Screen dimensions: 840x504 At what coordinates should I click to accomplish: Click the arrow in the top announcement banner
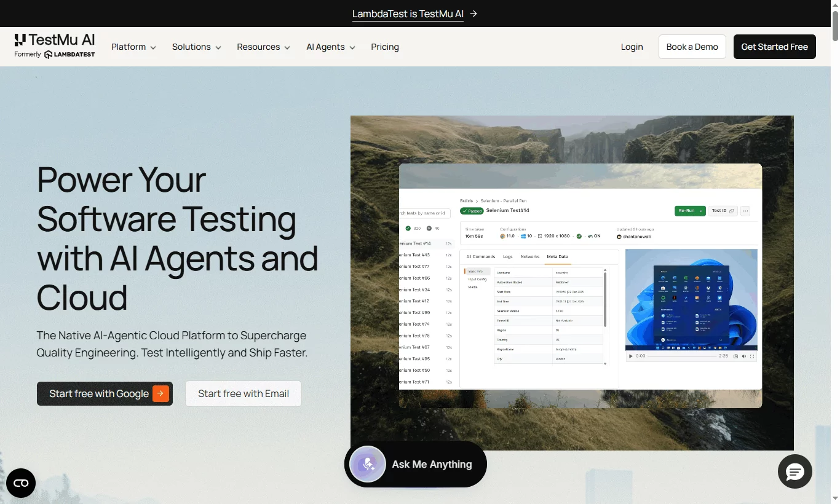473,14
